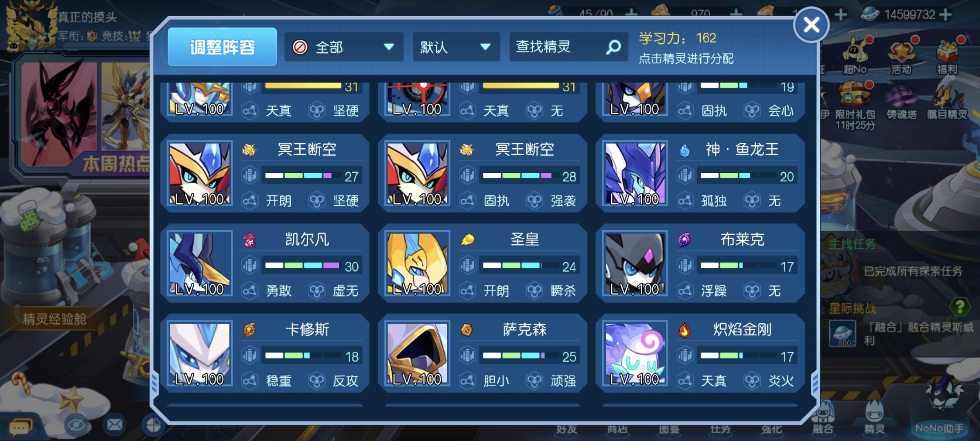Image resolution: width=980 pixels, height=441 pixels.
Task: Click the plus next to 14599732
Action: click(946, 15)
